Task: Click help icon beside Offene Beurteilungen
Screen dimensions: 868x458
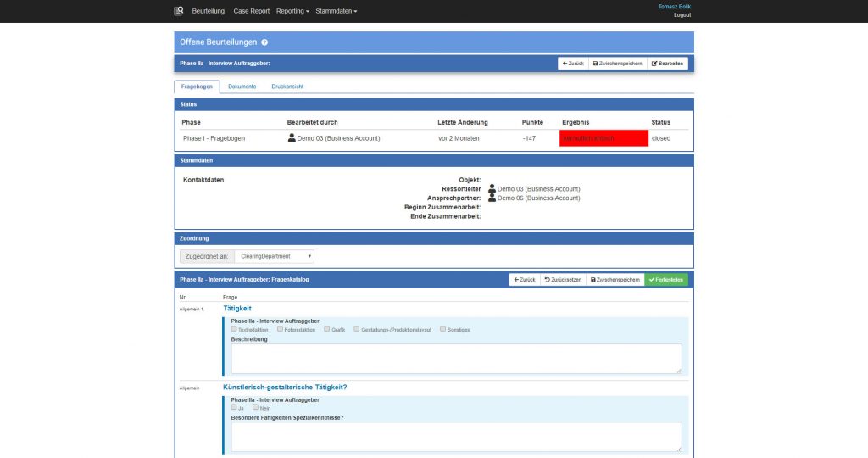Action: coord(264,42)
